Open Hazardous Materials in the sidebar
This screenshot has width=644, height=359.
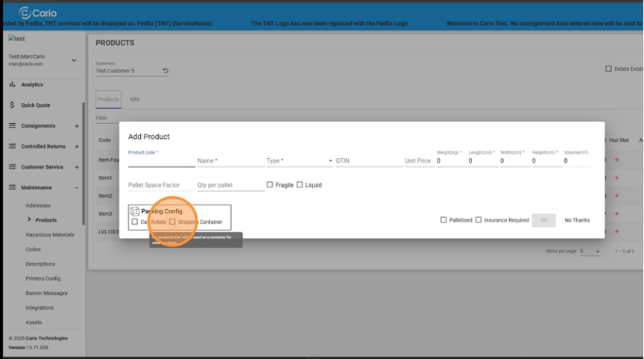pyautogui.click(x=50, y=234)
